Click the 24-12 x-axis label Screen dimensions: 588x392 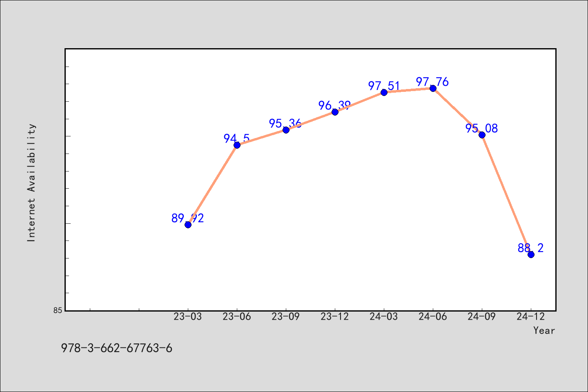click(531, 317)
